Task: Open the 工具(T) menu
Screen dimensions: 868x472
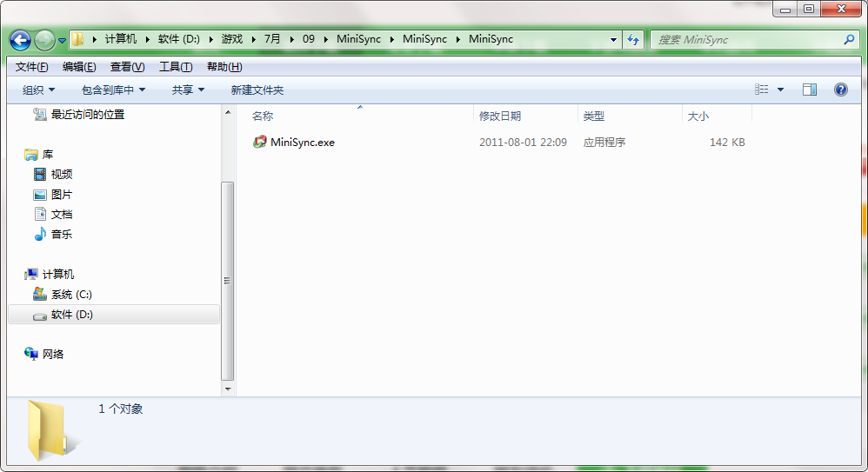Action: 176,67
